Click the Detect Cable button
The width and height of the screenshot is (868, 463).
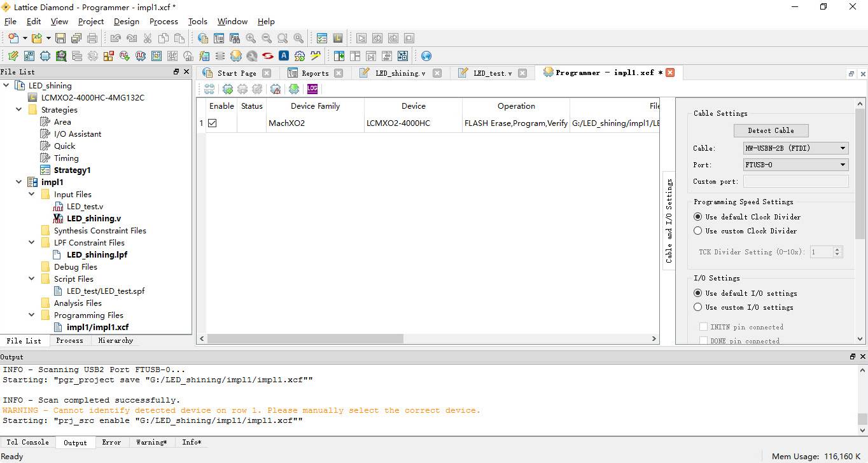[771, 130]
